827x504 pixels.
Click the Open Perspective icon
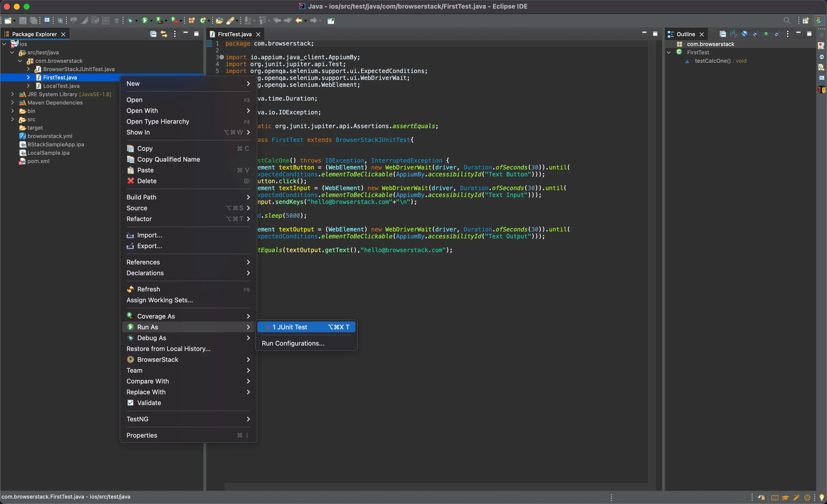805,21
